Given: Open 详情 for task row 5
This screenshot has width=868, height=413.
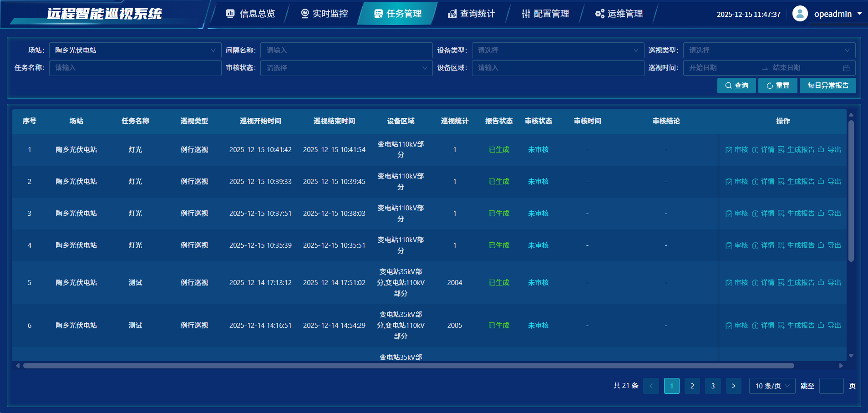Looking at the screenshot, I should pos(763,283).
